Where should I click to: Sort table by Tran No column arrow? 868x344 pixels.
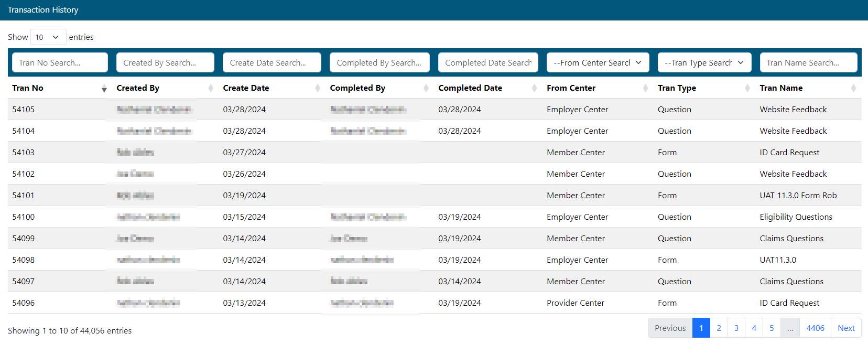104,89
